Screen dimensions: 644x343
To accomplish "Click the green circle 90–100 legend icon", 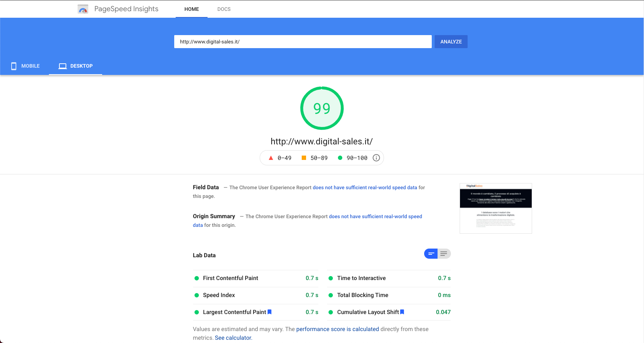I will 340,158.
